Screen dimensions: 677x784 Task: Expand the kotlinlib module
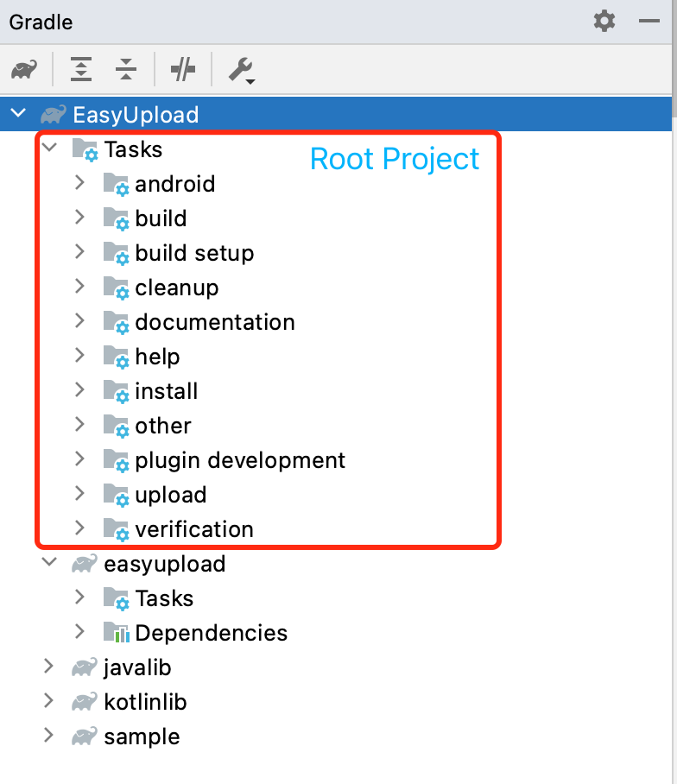tap(48, 700)
